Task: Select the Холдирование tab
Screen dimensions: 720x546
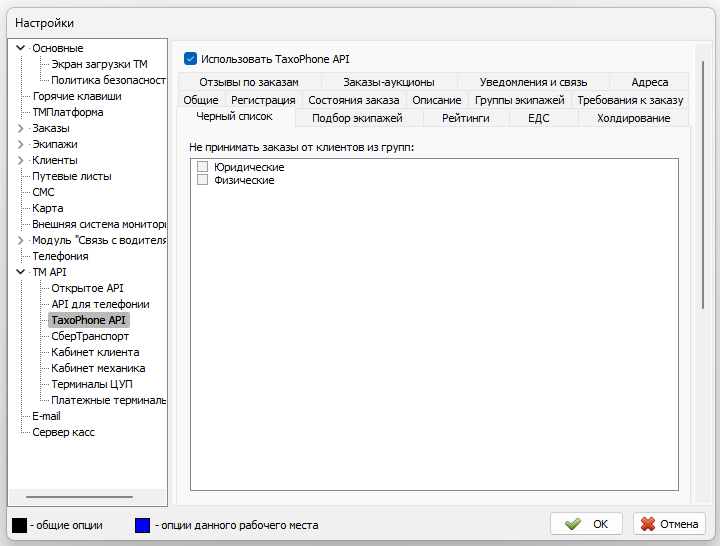Action: 634,118
